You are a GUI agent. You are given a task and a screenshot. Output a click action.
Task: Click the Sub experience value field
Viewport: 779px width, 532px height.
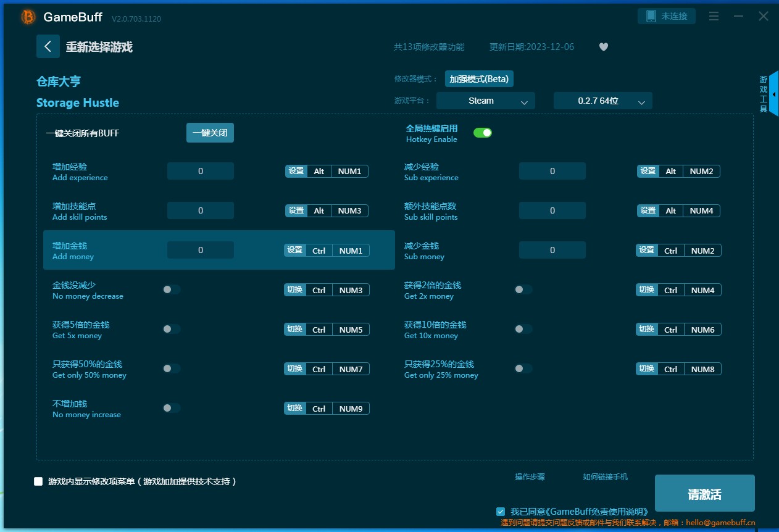(x=552, y=171)
